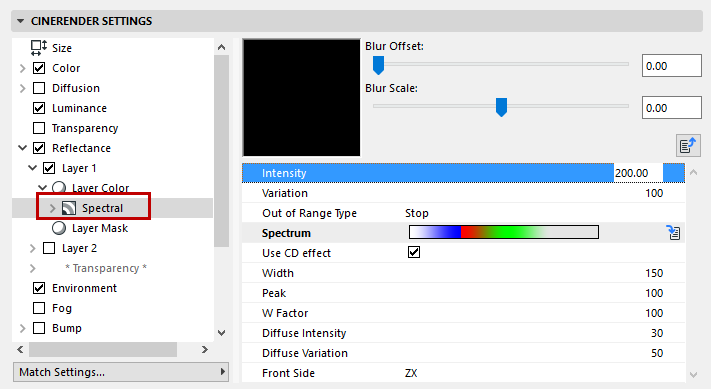The image size is (711, 389).
Task: Click the Blur Scale slider handle
Action: 501,107
